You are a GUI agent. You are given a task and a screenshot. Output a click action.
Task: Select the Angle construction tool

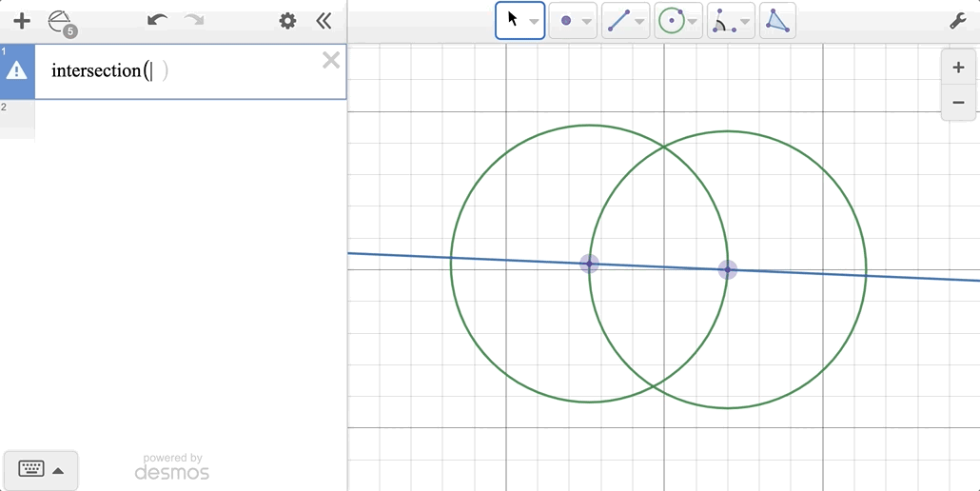723,21
